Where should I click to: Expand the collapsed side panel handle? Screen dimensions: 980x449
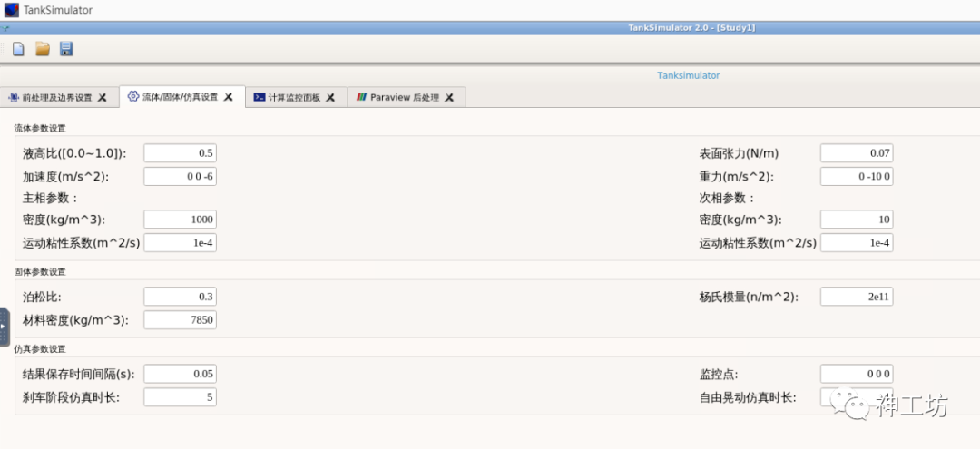tap(4, 327)
